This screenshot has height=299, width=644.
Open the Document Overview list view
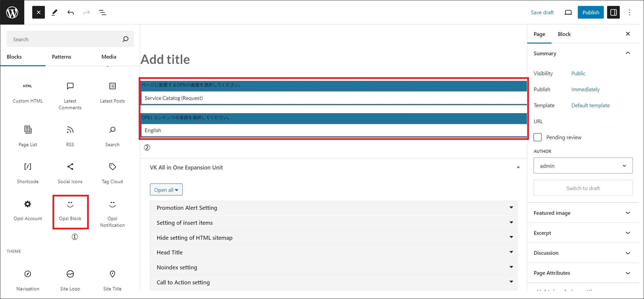click(x=102, y=12)
